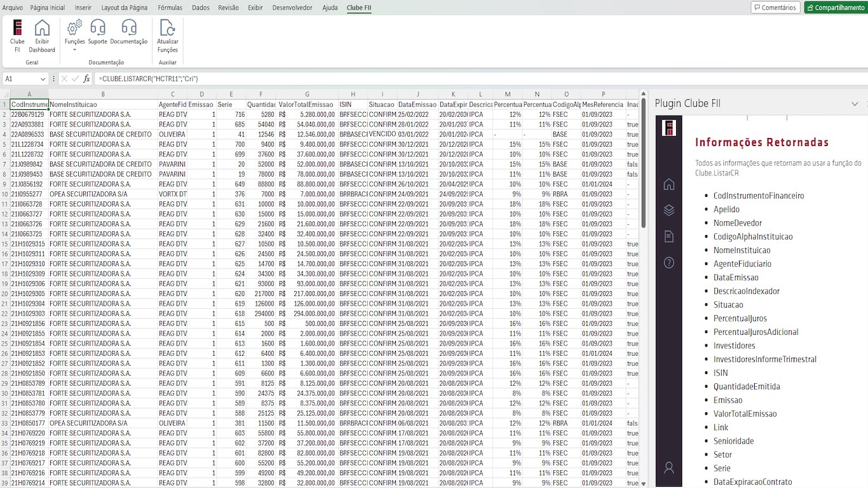Click the ValorTotalEmissao header cell
868x488 pixels.
click(307, 104)
